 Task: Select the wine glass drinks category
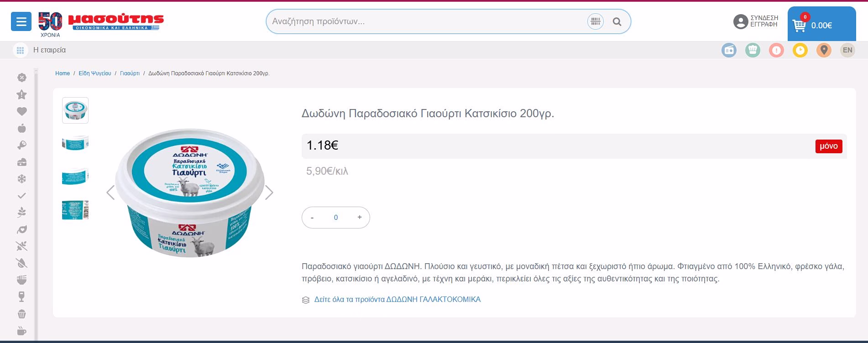(x=22, y=296)
